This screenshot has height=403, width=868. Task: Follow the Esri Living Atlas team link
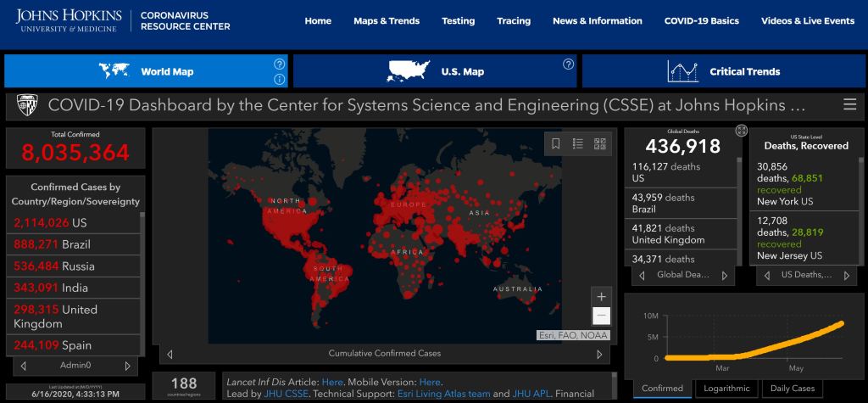444,395
